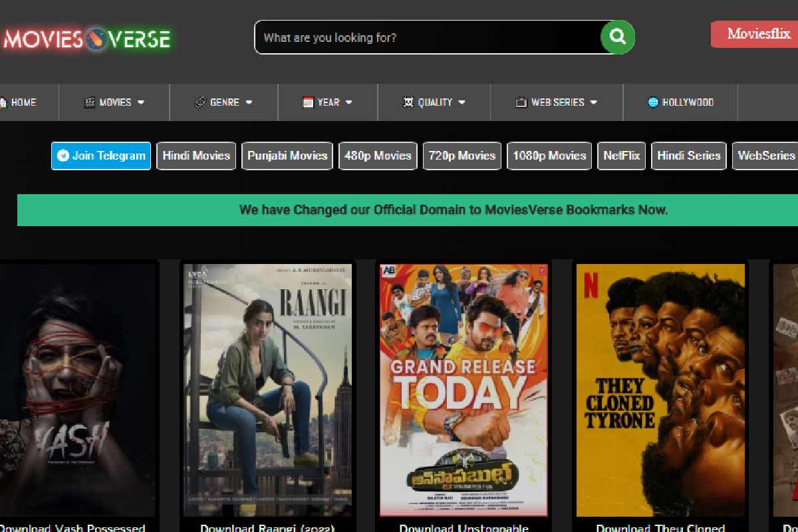Expand the Web Series dropdown arrow
Image resolution: width=798 pixels, height=532 pixels.
(x=593, y=102)
